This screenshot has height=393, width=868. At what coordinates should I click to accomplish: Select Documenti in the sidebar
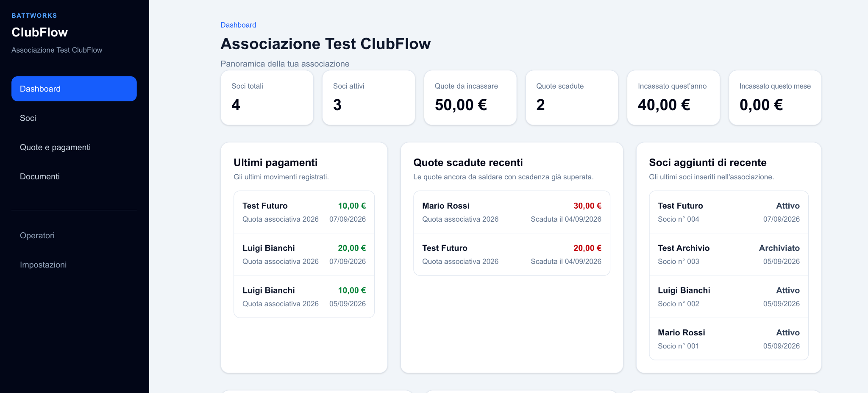click(x=74, y=176)
